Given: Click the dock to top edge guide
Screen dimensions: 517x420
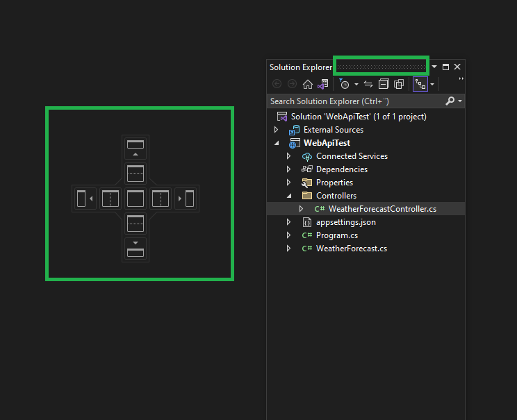Looking at the screenshot, I should pyautogui.click(x=136, y=148).
